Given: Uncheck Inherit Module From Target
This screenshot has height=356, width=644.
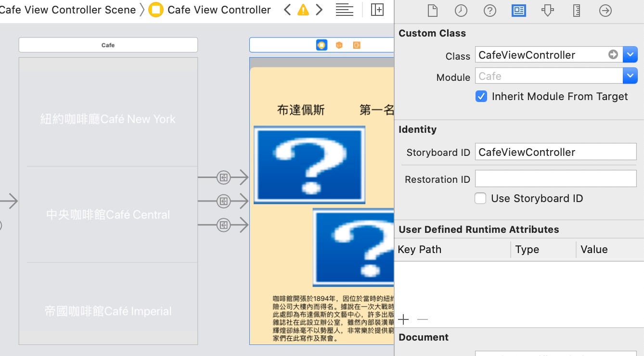Looking at the screenshot, I should 481,96.
